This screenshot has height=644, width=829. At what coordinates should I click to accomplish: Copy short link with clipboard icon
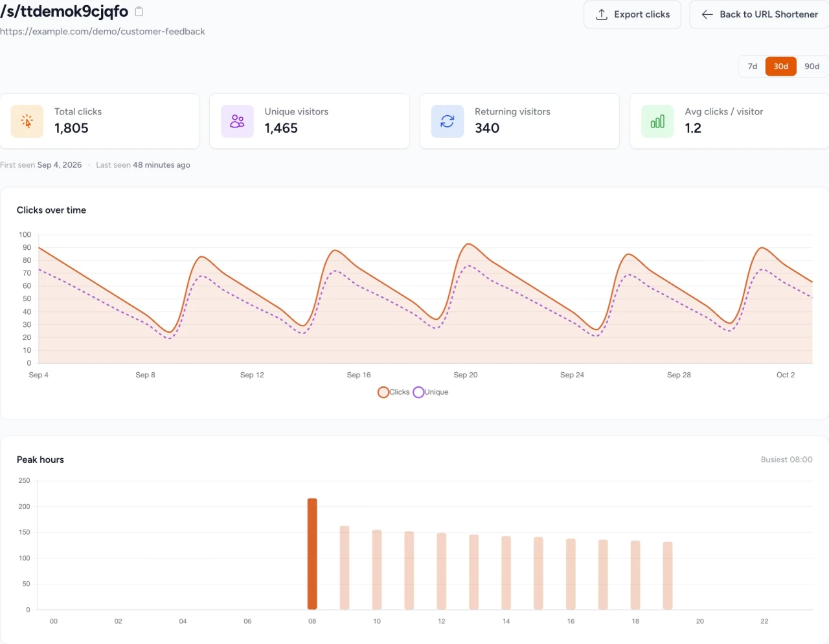coord(139,12)
